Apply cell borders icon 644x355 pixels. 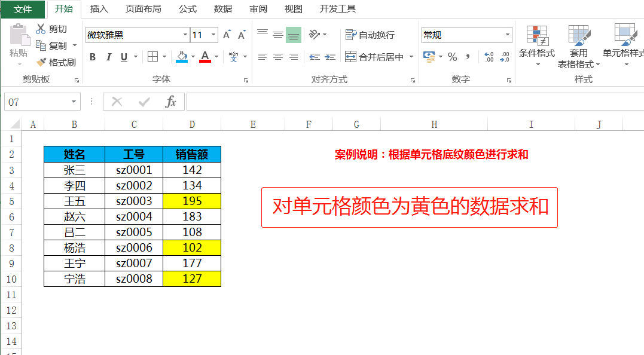pyautogui.click(x=153, y=57)
